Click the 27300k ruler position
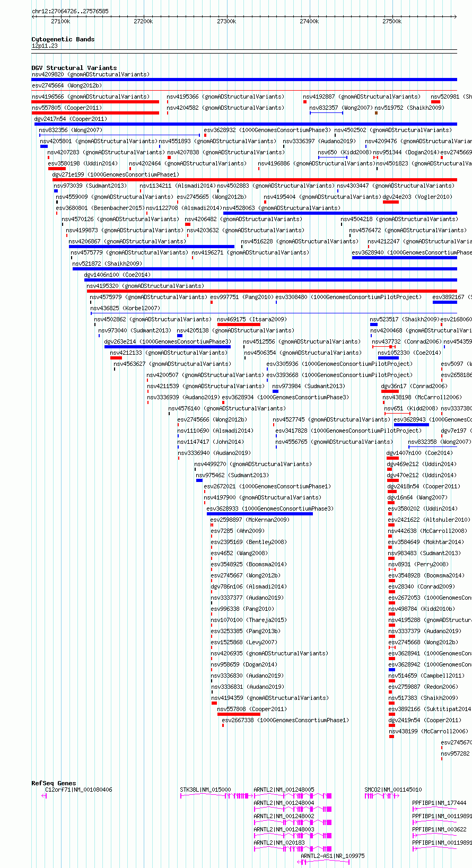Image resolution: width=472 pixels, height=868 pixels. click(x=226, y=21)
